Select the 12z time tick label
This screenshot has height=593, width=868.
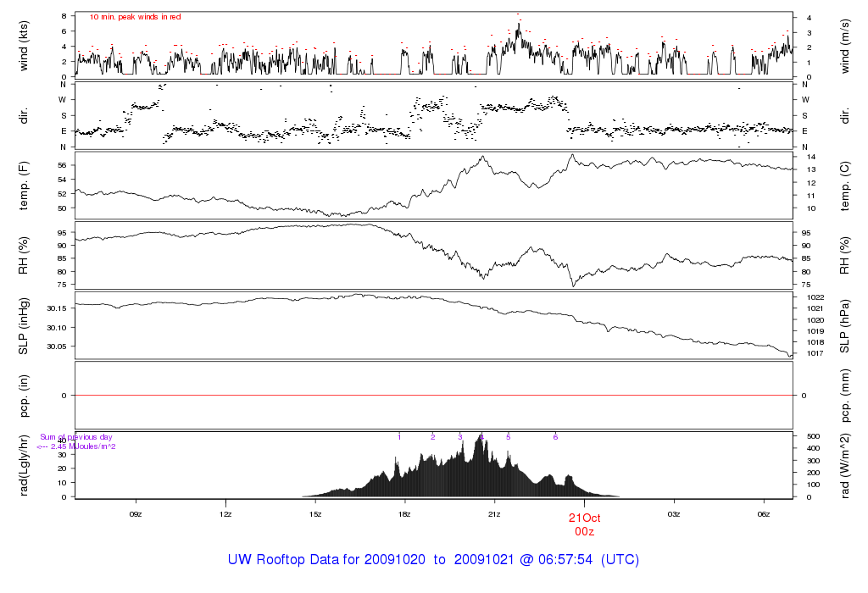225,514
